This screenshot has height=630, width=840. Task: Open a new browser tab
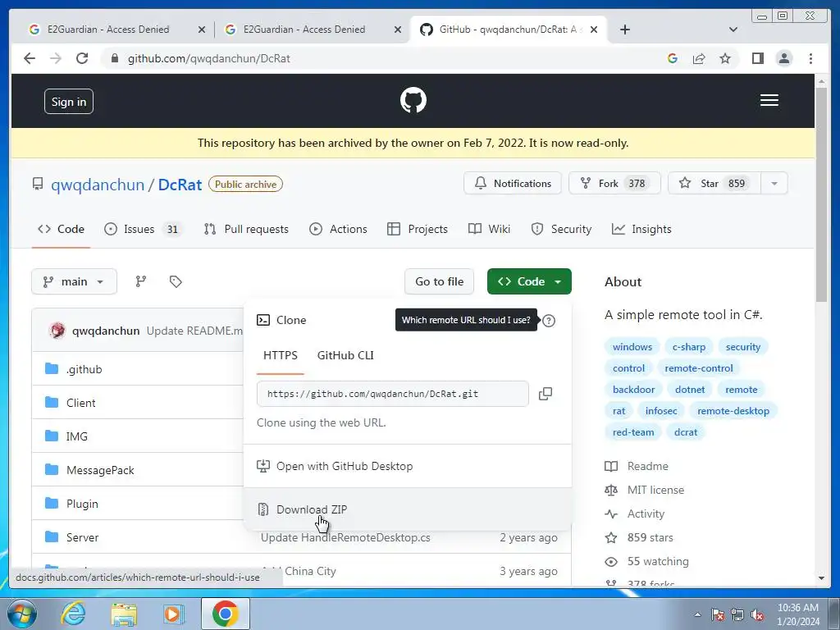(624, 30)
